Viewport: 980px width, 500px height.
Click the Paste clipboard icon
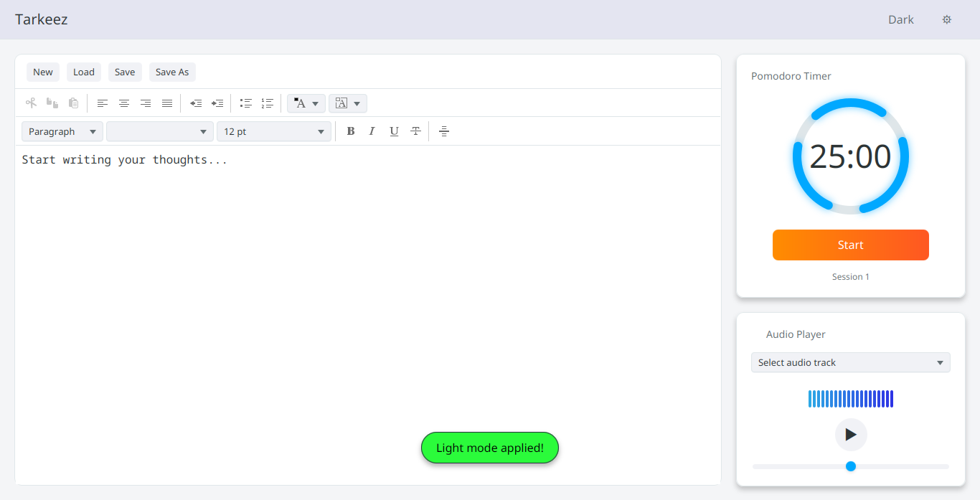pyautogui.click(x=73, y=103)
